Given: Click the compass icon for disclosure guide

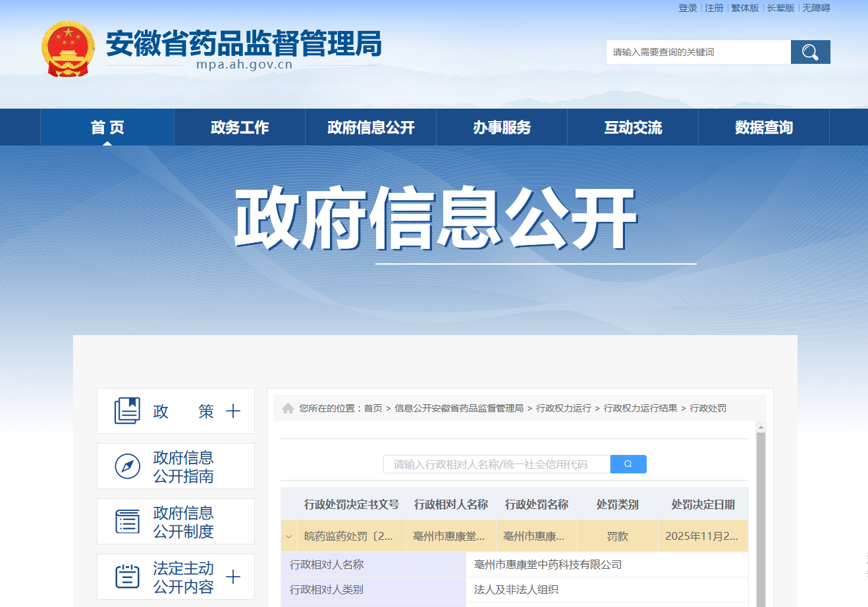Looking at the screenshot, I should [x=127, y=466].
